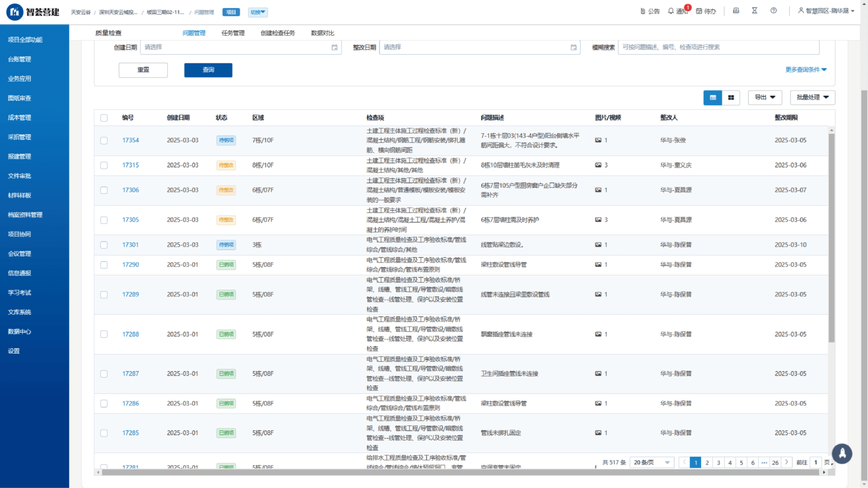Open the 创建日期 calendar picker icon
Image resolution: width=868 pixels, height=488 pixels.
coord(335,47)
